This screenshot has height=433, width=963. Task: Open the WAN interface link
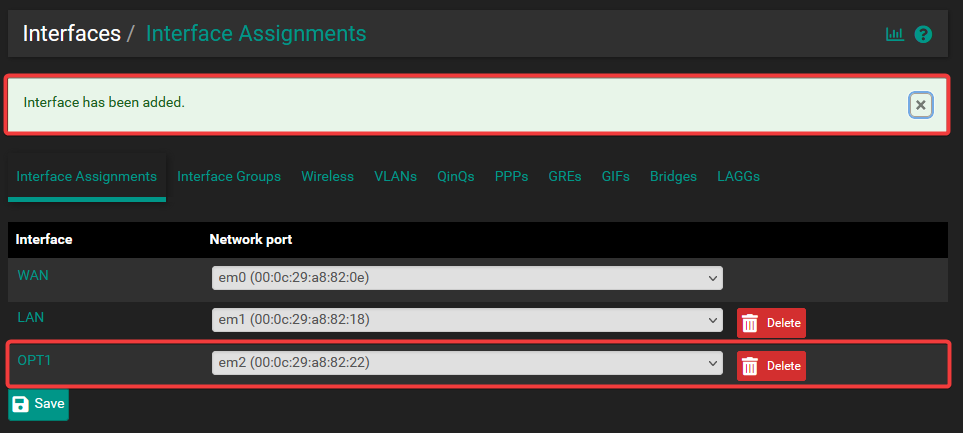click(x=32, y=273)
